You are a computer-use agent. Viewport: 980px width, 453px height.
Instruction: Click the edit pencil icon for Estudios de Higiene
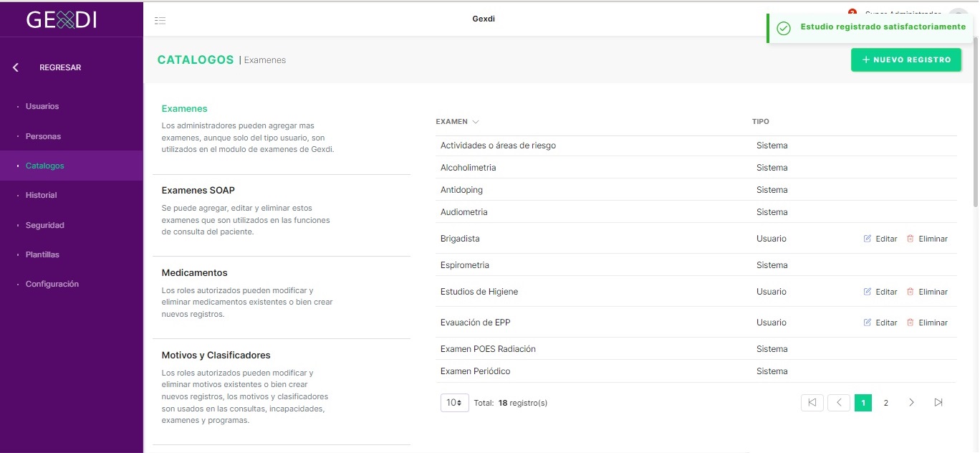[x=868, y=292]
